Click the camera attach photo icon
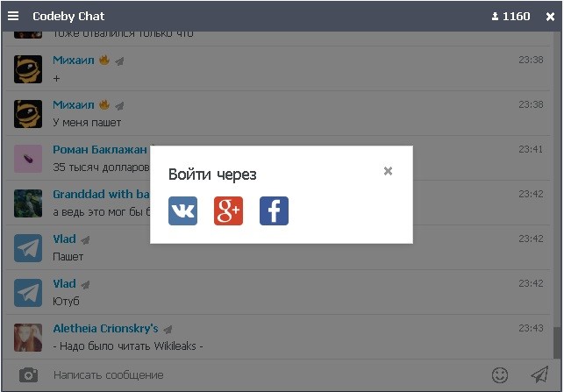This screenshot has width=564, height=392. 28,375
